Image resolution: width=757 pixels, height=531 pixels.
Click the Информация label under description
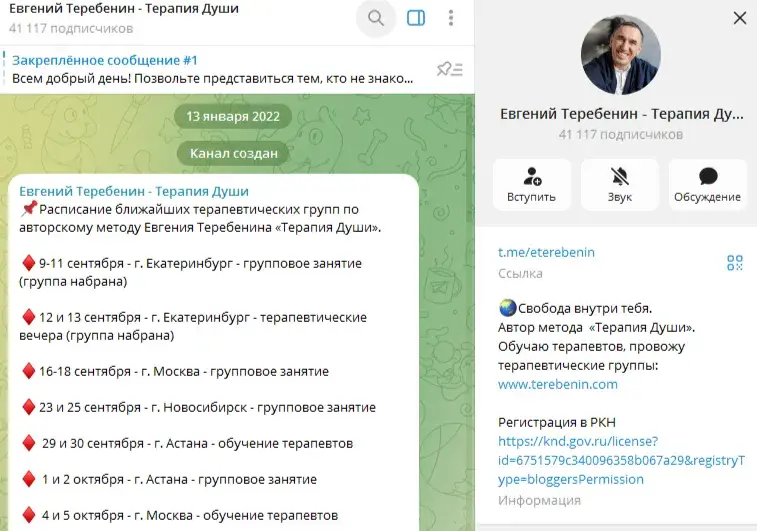[x=539, y=501]
